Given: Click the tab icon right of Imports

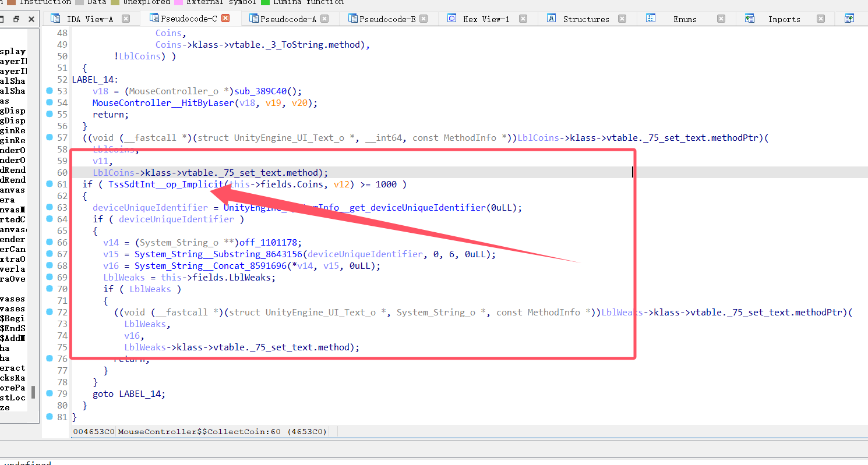Looking at the screenshot, I should [849, 19].
